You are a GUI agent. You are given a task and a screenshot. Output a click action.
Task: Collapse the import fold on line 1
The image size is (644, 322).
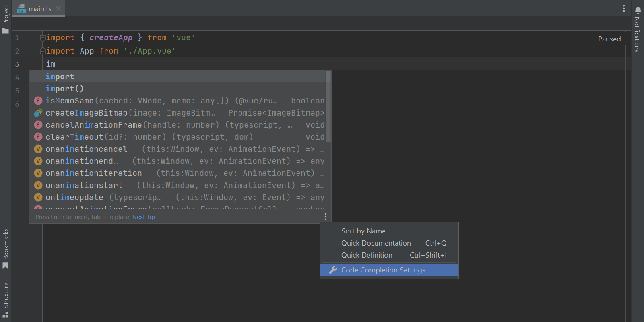[42, 38]
